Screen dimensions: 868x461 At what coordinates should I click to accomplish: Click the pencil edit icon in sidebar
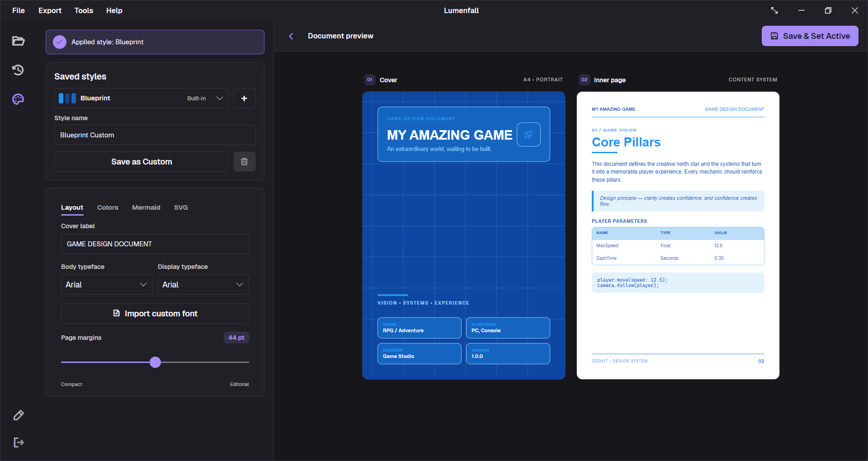(x=19, y=415)
